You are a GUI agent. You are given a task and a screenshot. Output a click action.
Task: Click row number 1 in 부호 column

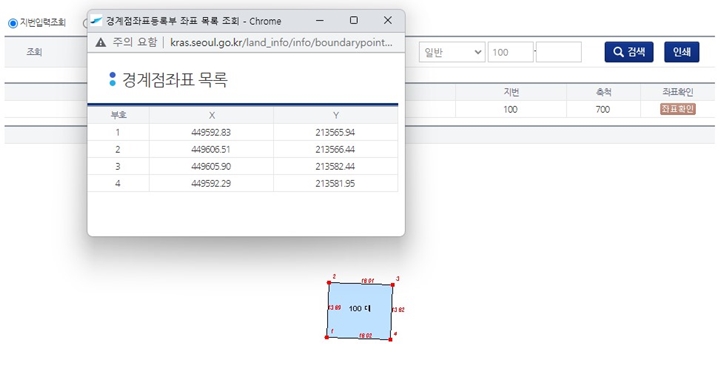pos(118,132)
